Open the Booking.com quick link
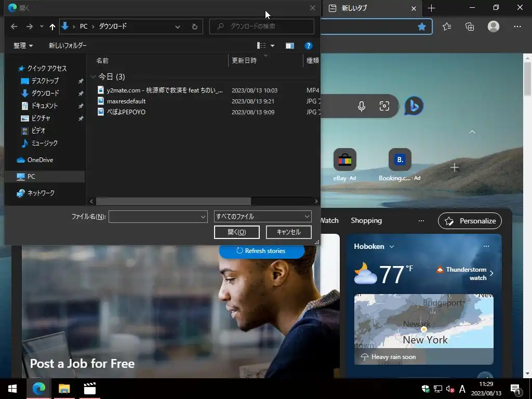532x399 pixels. pyautogui.click(x=400, y=159)
